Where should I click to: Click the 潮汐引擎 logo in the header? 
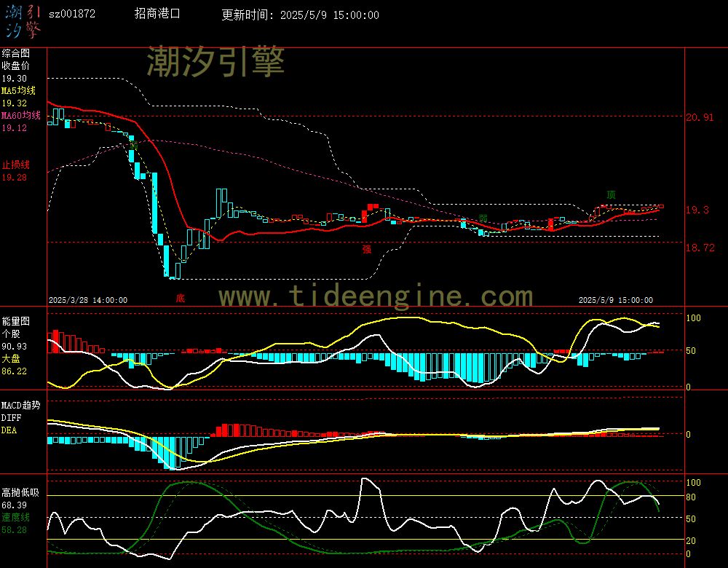coord(23,21)
